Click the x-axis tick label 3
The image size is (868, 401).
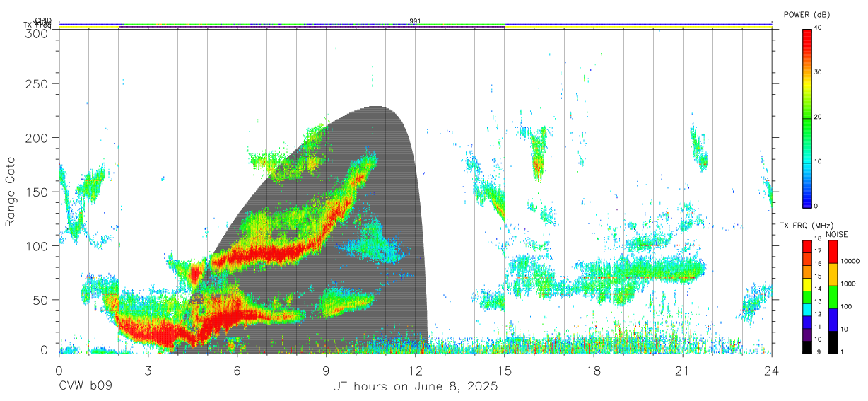[x=148, y=371]
